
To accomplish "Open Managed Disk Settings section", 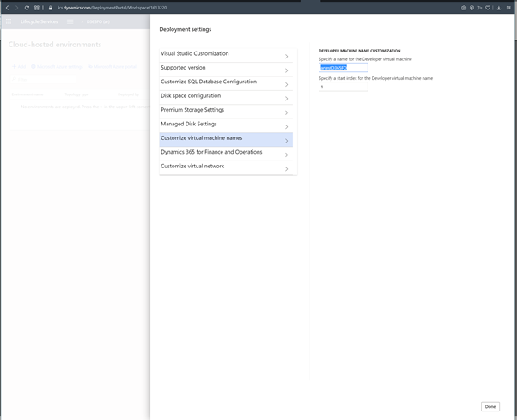I will coord(189,124).
